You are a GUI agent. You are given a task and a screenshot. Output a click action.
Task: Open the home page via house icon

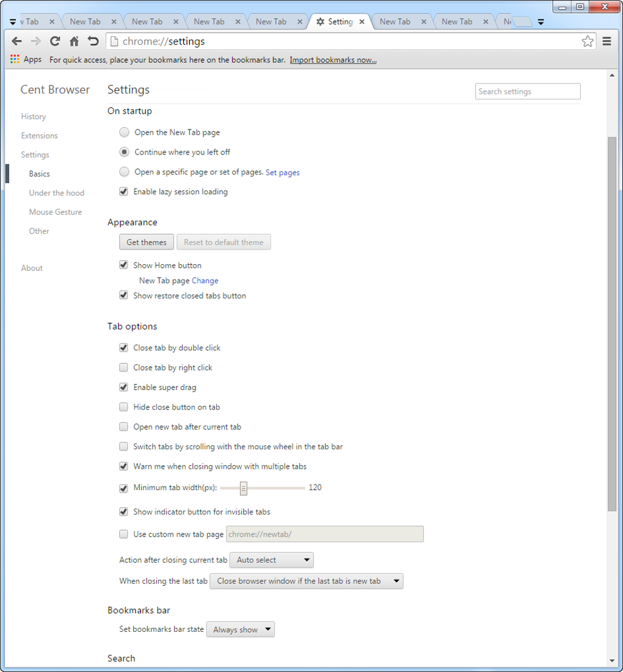74,41
